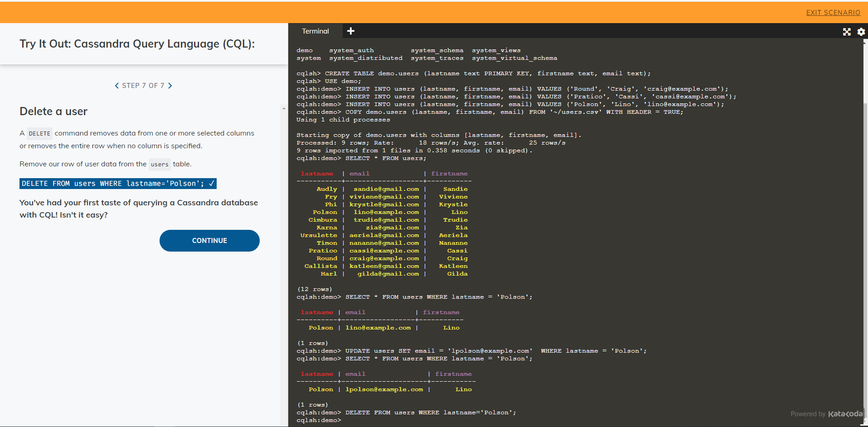Open a new terminal tab with the plus icon

[x=350, y=31]
